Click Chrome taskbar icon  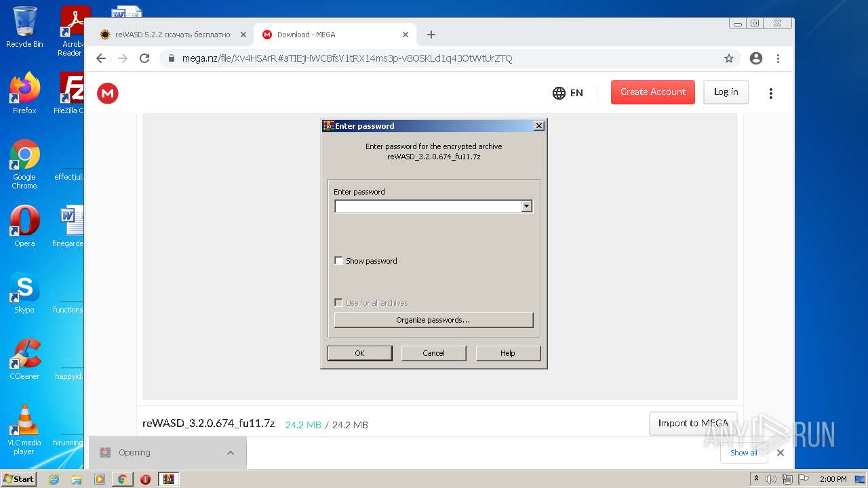point(122,479)
